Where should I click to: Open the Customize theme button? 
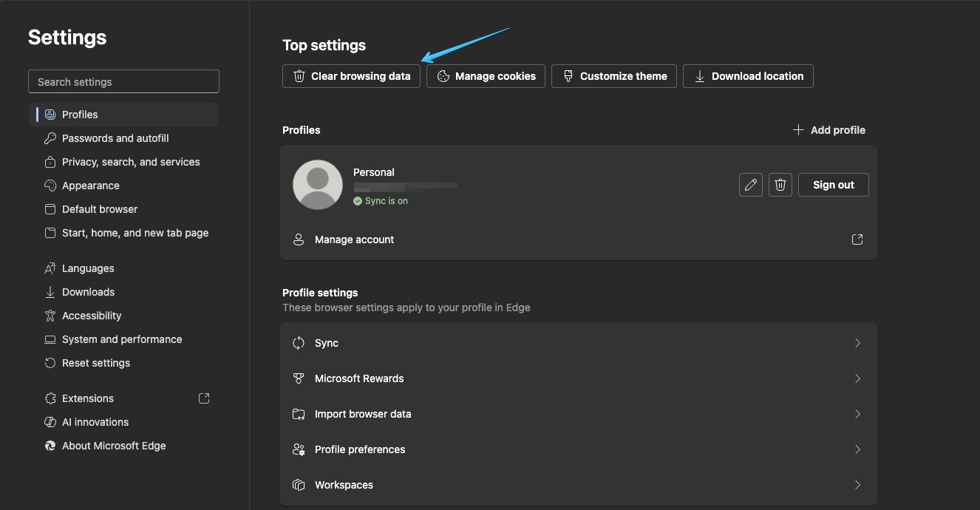(x=614, y=76)
